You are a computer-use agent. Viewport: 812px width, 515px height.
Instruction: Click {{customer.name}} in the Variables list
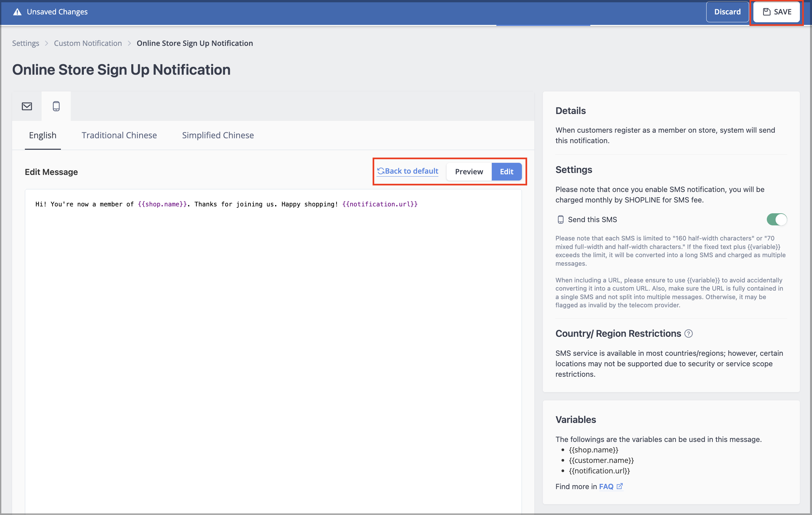tap(601, 460)
